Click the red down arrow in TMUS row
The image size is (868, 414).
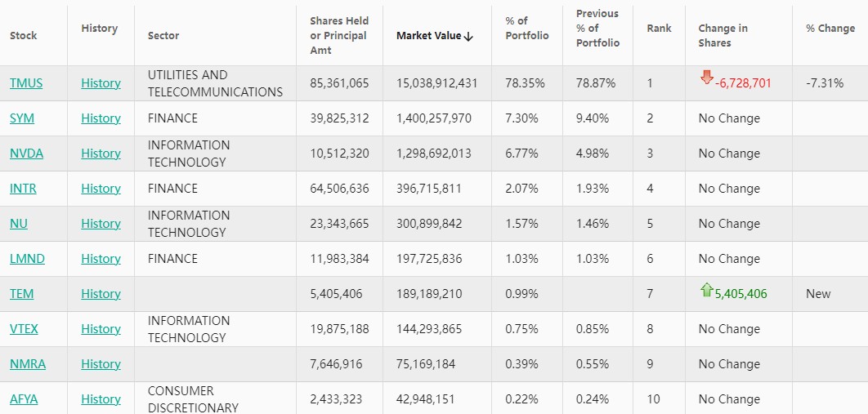coord(707,78)
